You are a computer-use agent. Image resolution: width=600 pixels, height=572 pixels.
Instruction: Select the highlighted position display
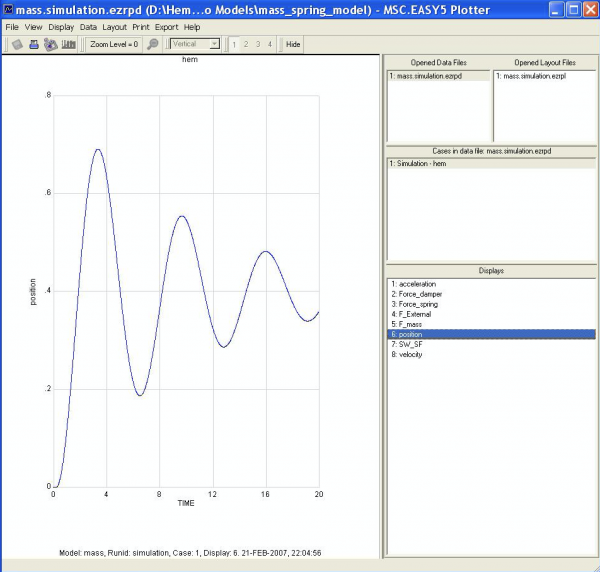tap(491, 334)
